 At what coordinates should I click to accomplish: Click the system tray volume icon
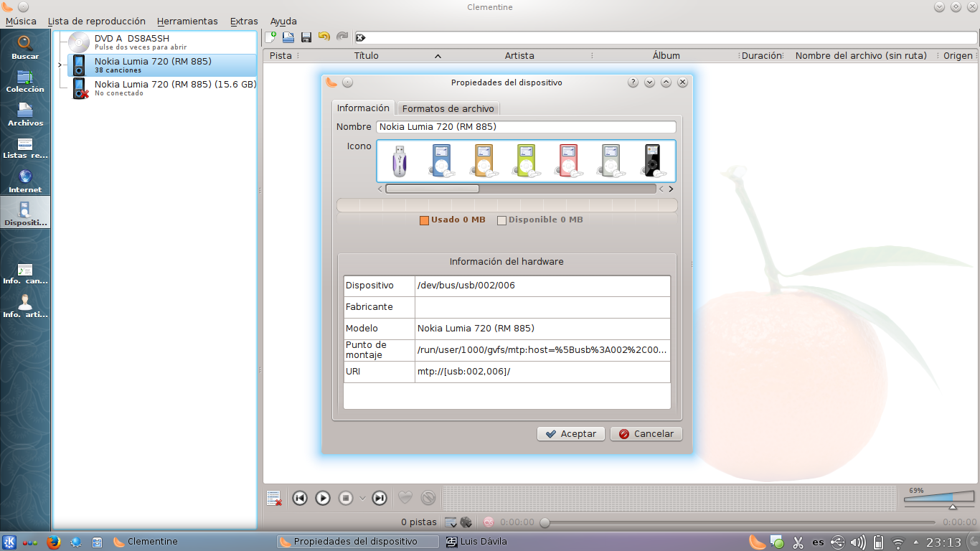(857, 542)
